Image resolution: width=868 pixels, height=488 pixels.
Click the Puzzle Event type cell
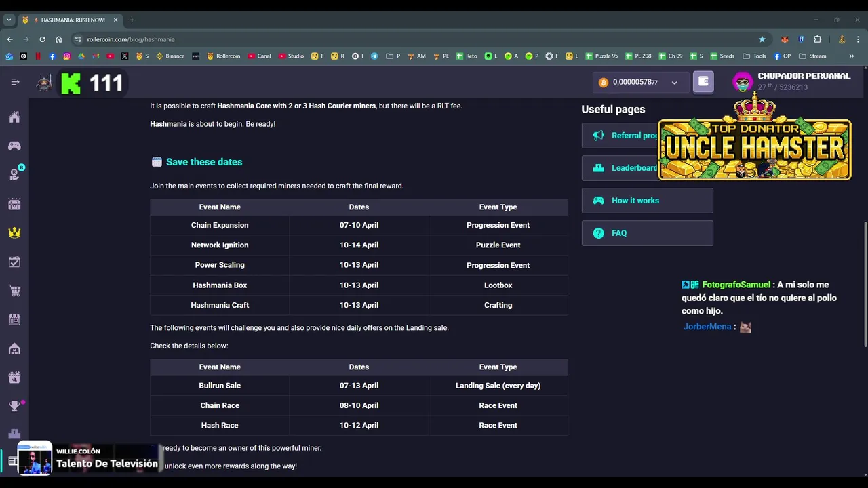pyautogui.click(x=498, y=245)
